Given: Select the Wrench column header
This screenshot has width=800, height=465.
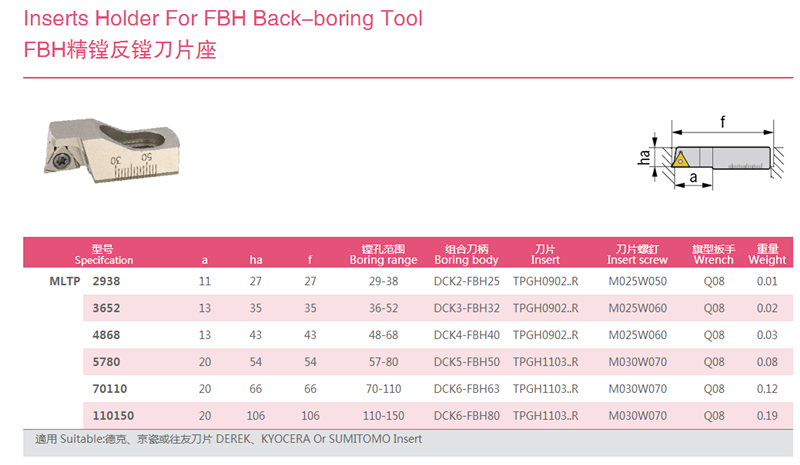Looking at the screenshot, I should 713,254.
